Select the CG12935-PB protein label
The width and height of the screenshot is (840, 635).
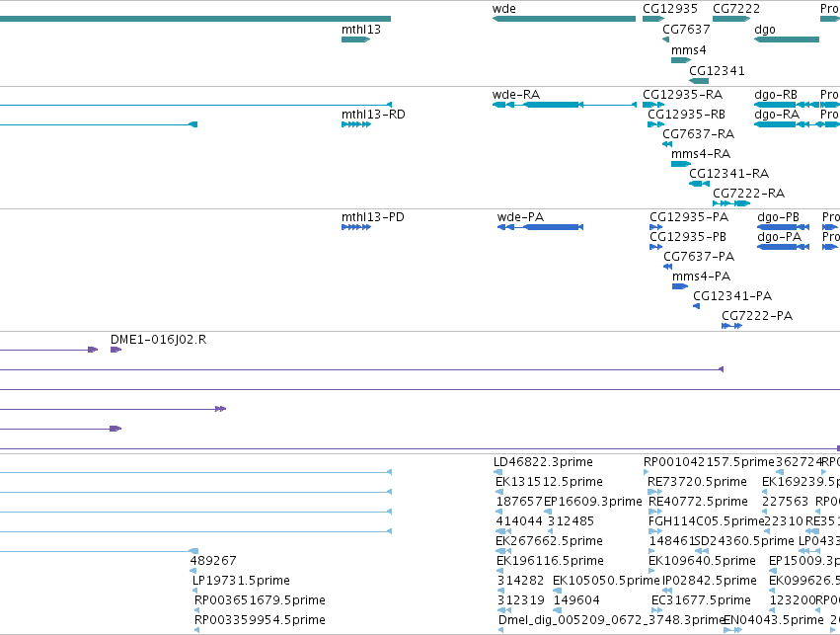pyautogui.click(x=688, y=237)
